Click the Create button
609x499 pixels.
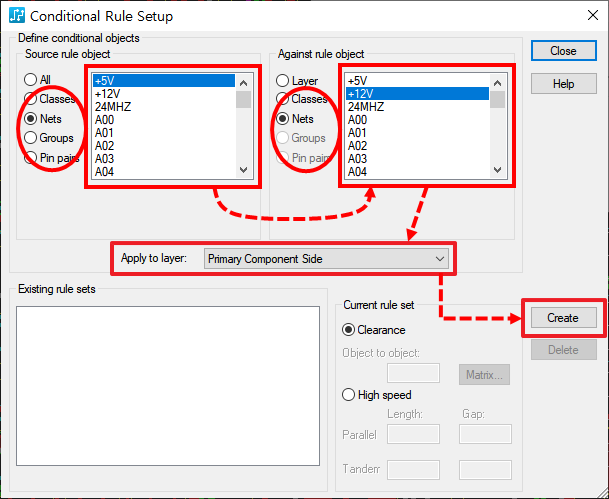(x=564, y=318)
